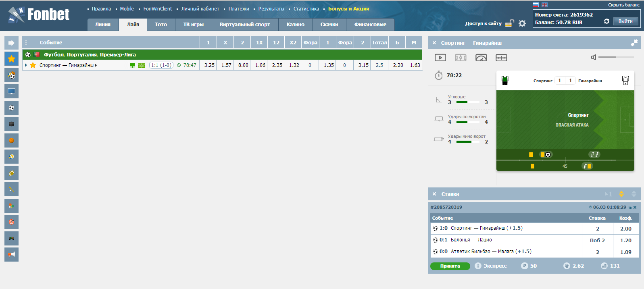Open the match timeline view
The height and width of the screenshot is (289, 644).
(x=501, y=58)
